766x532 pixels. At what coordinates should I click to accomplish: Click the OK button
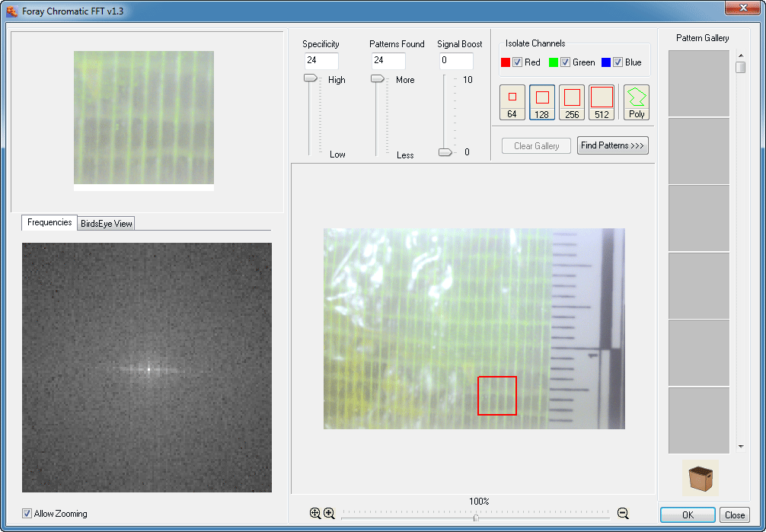[687, 515]
